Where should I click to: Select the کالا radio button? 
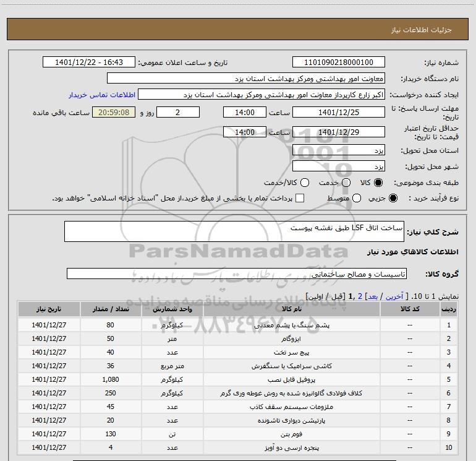point(378,183)
